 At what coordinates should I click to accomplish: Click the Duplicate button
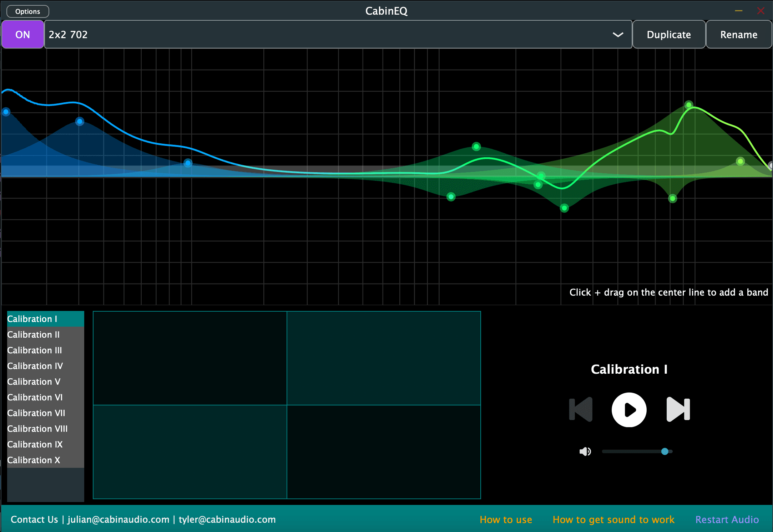[669, 35]
